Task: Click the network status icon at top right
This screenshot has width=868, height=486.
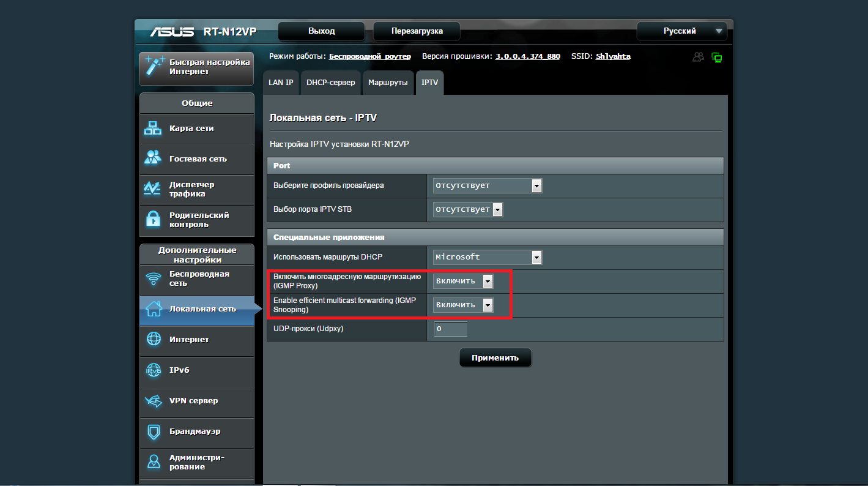Action: 717,58
